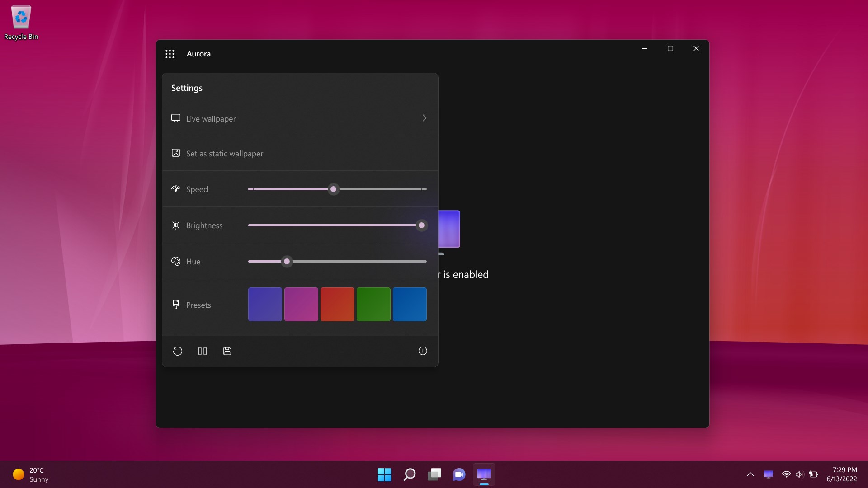The height and width of the screenshot is (488, 868).
Task: Click the Brightness slider thumb
Action: [x=421, y=225]
